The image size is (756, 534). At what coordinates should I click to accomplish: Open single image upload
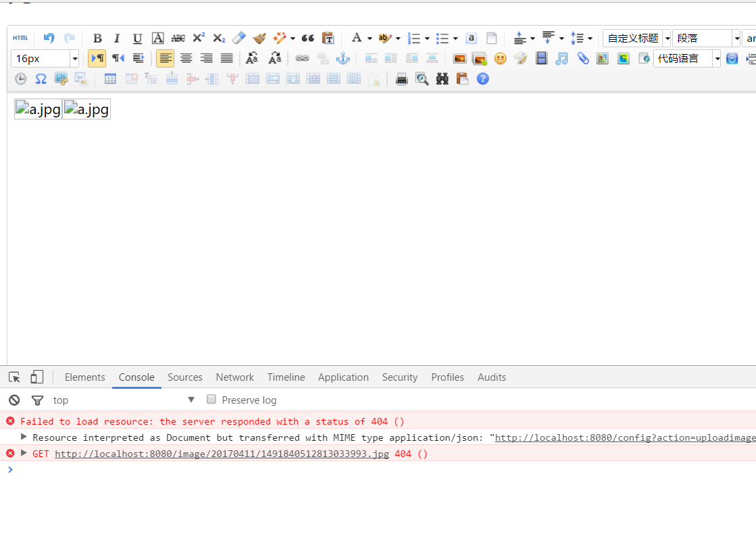[459, 58]
